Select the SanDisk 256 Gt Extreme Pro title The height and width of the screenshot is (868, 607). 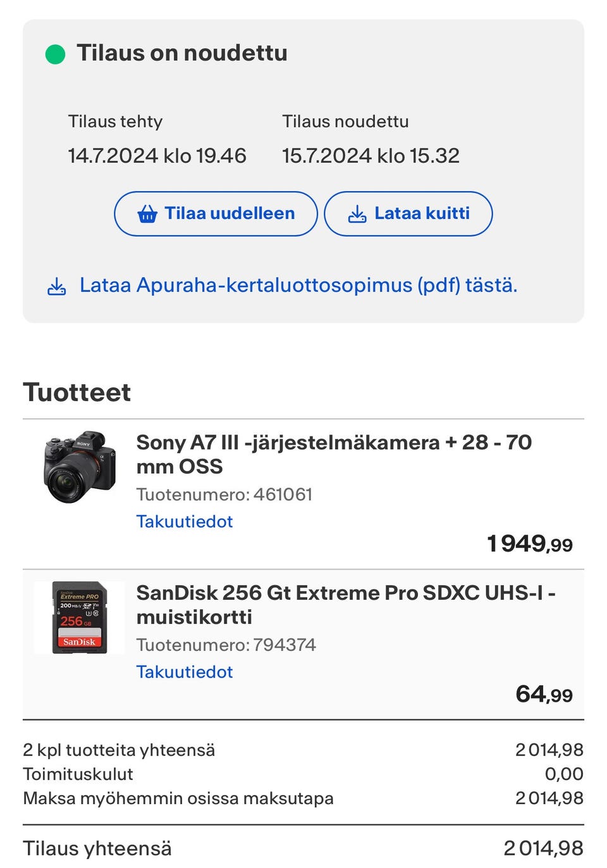[x=345, y=604]
